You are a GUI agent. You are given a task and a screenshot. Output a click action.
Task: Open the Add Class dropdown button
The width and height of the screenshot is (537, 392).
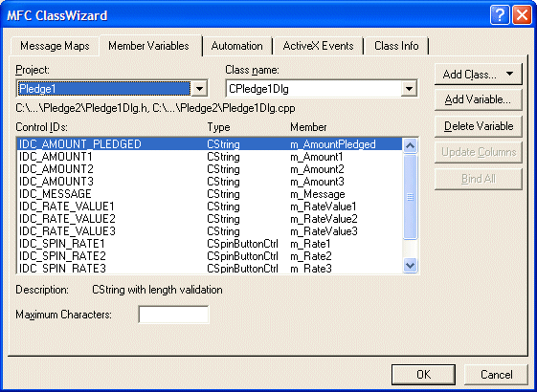(478, 74)
